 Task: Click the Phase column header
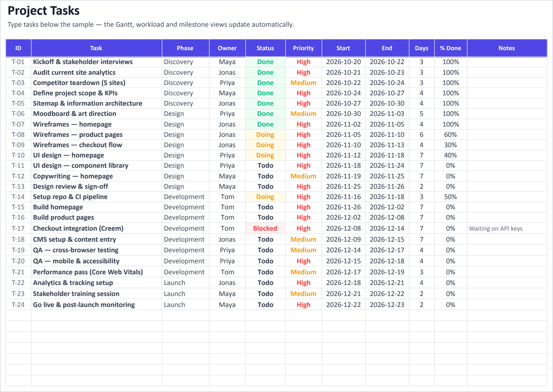(185, 48)
